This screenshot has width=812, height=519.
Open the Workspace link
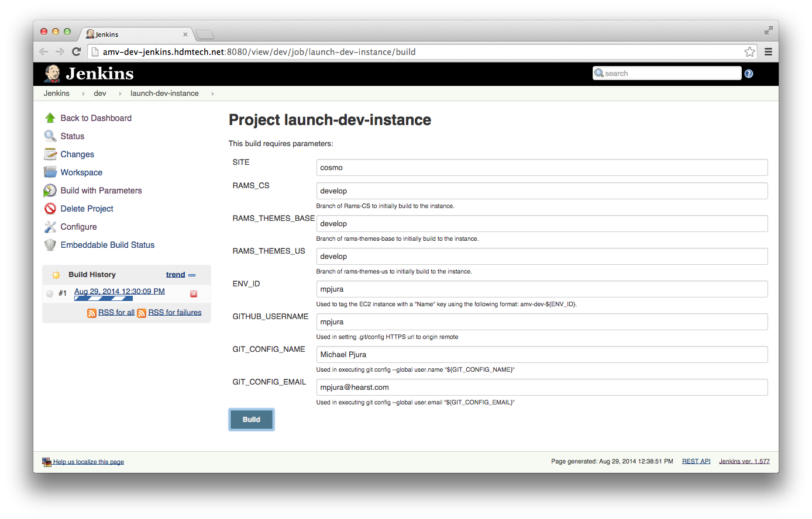(81, 172)
